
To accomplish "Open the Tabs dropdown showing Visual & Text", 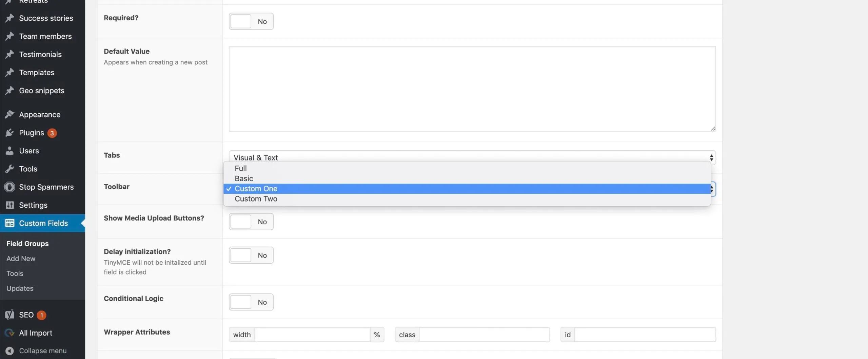I will click(x=471, y=157).
